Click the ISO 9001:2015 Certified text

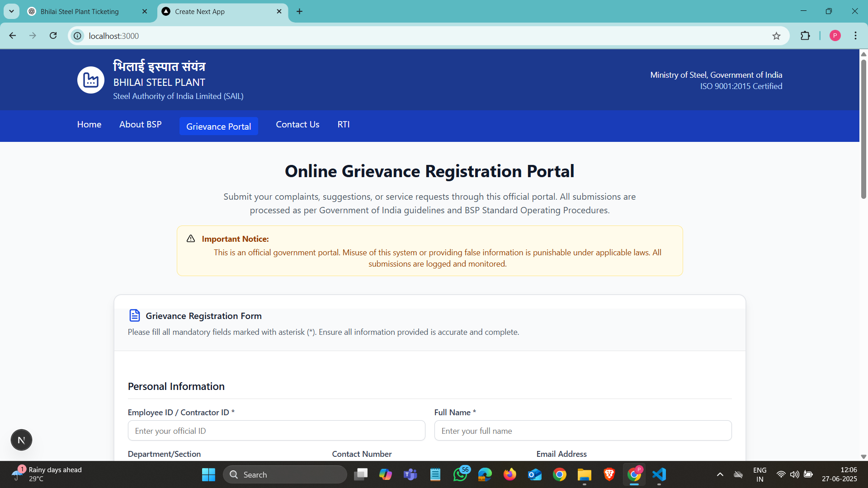[741, 86]
